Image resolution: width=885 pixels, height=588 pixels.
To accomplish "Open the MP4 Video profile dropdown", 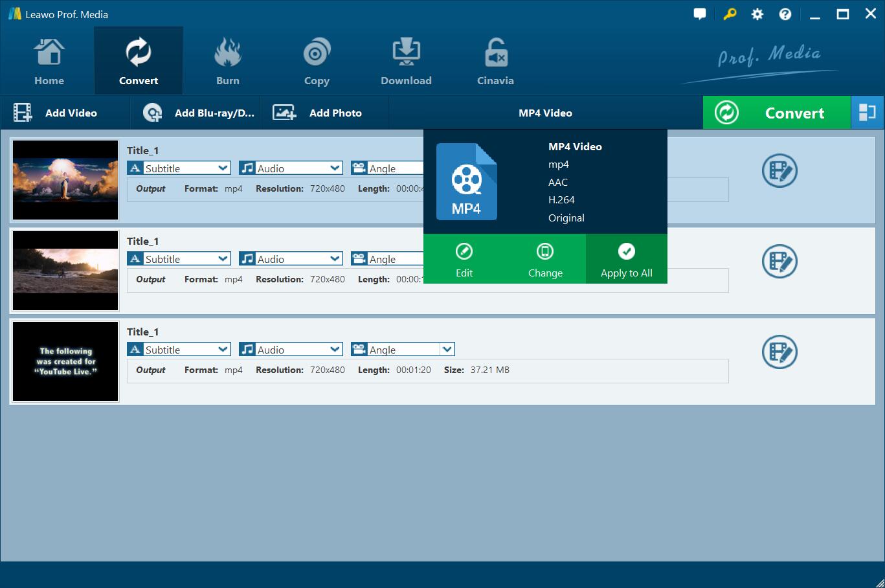I will click(545, 113).
